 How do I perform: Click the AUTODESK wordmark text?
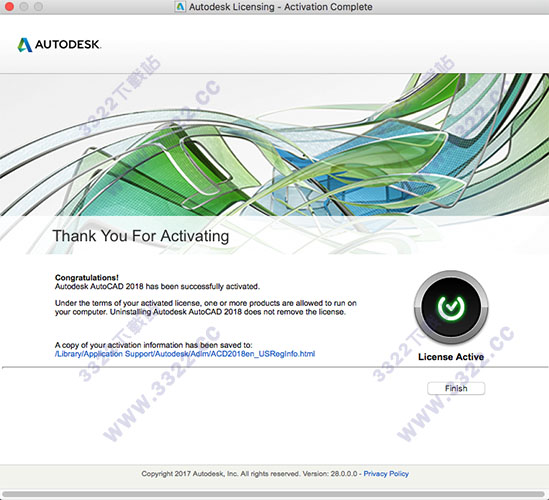tap(68, 44)
